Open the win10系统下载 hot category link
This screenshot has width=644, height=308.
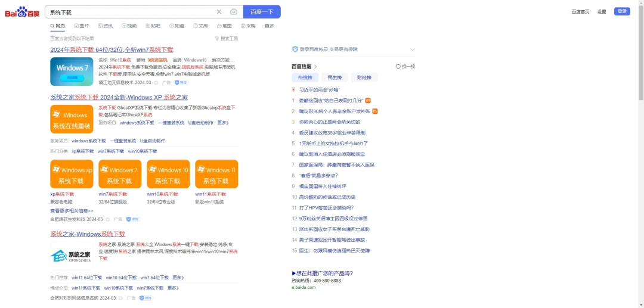[x=143, y=151]
